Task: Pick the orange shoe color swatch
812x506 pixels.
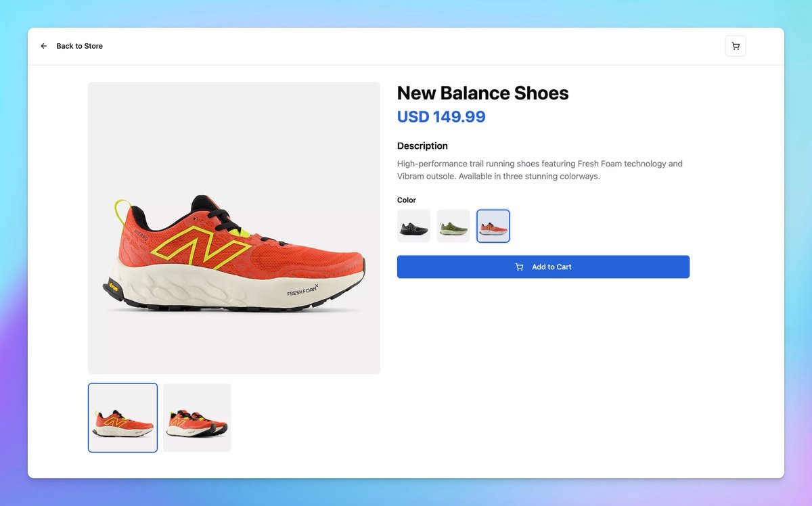Action: (493, 226)
